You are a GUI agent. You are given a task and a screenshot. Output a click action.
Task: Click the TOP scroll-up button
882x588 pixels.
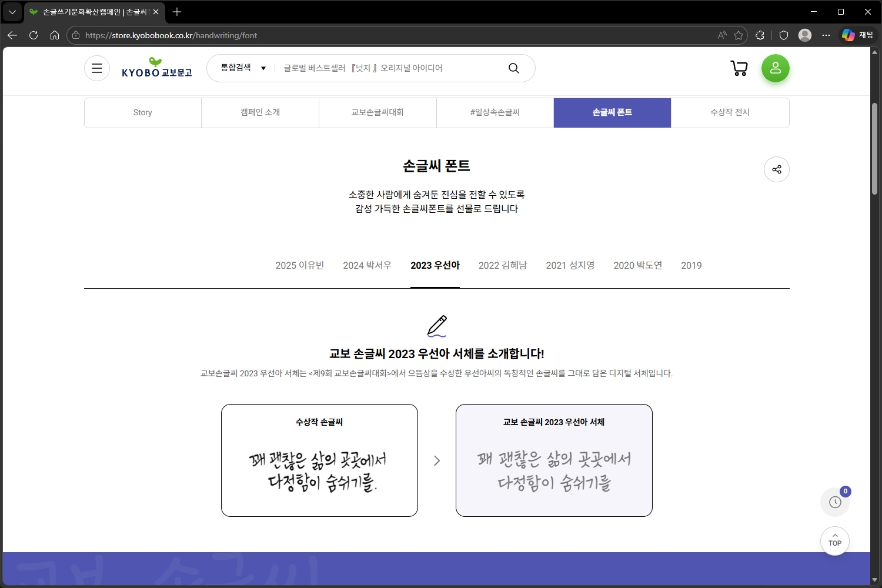[x=835, y=540]
